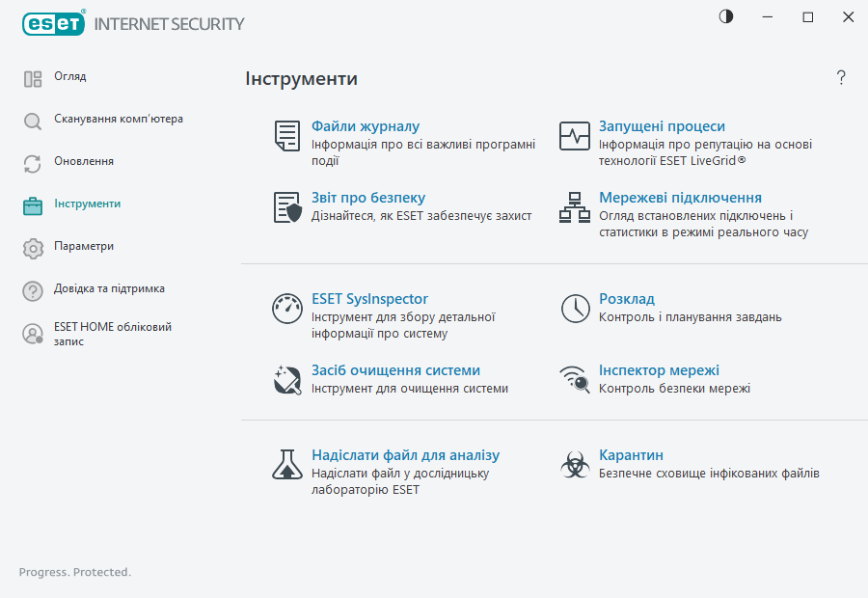This screenshot has width=868, height=598.
Task: Click the Запущені процеси pulse monitor icon
Action: [x=575, y=136]
